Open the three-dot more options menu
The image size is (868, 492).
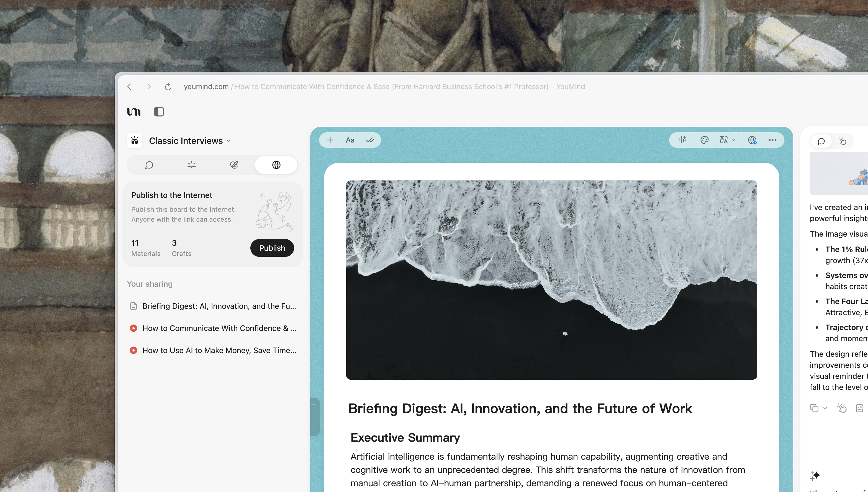coord(773,140)
